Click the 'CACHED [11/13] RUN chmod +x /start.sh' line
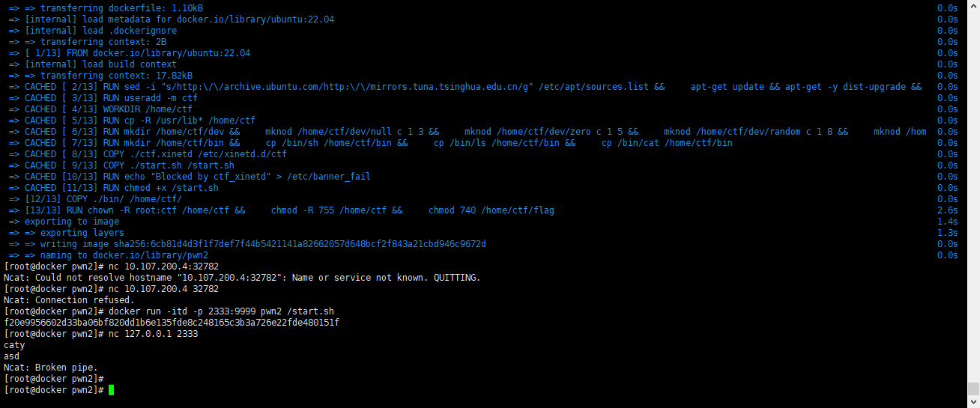The height and width of the screenshot is (408, 980). click(121, 188)
